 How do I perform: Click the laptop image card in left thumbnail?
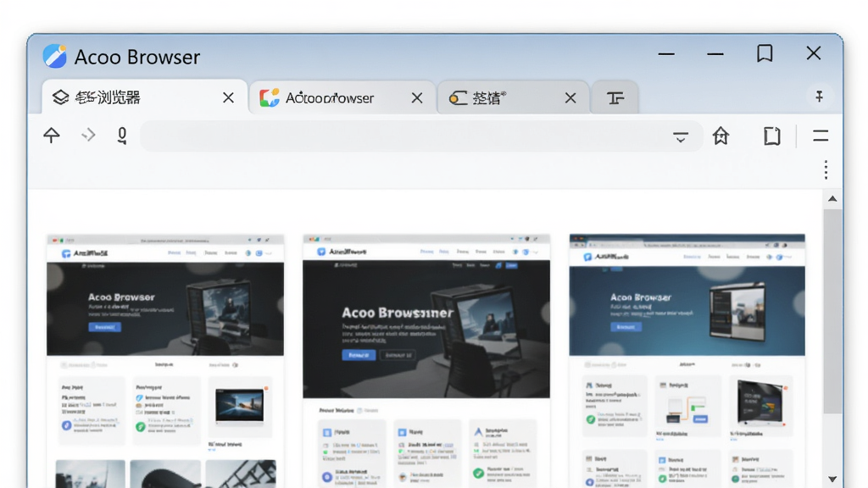(240, 407)
